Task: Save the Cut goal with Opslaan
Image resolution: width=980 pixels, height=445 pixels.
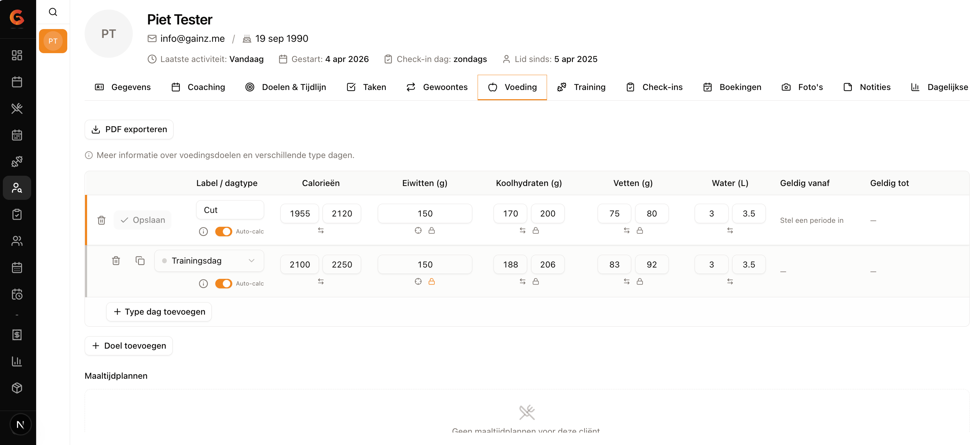Action: click(143, 220)
